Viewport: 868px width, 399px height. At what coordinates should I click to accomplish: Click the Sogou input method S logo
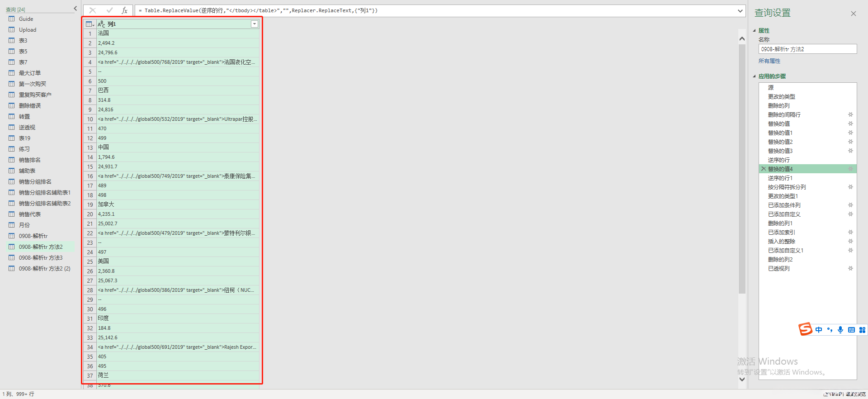[805, 329]
